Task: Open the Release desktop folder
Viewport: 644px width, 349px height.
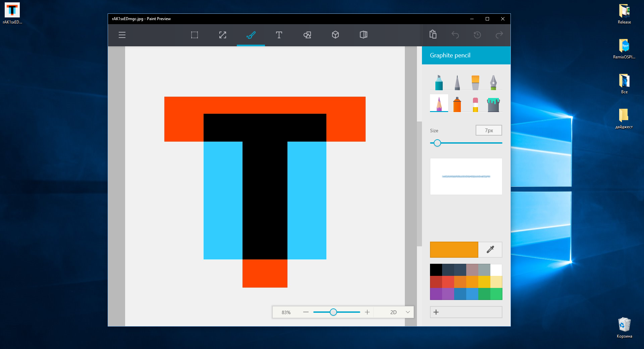Action: (624, 14)
